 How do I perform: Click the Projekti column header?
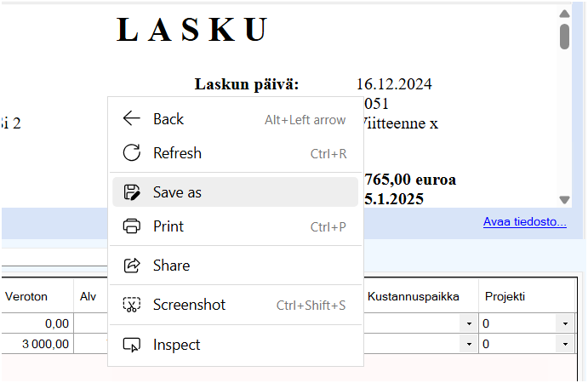(x=506, y=296)
